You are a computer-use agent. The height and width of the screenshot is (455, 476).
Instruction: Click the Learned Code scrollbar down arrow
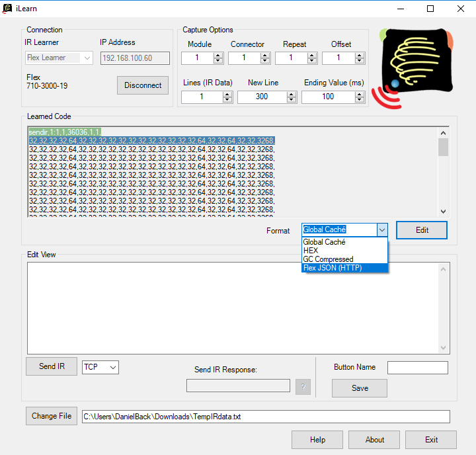[443, 212]
